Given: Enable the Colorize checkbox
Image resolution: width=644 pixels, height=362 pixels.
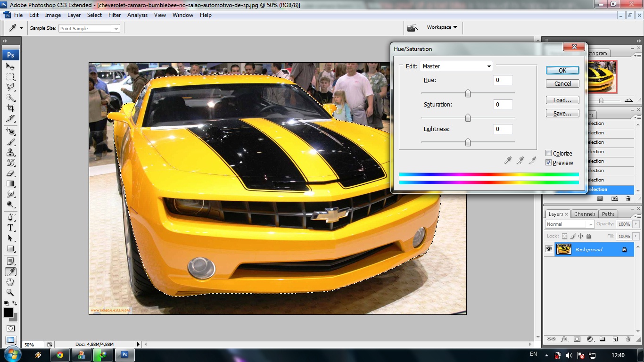Looking at the screenshot, I should [549, 153].
